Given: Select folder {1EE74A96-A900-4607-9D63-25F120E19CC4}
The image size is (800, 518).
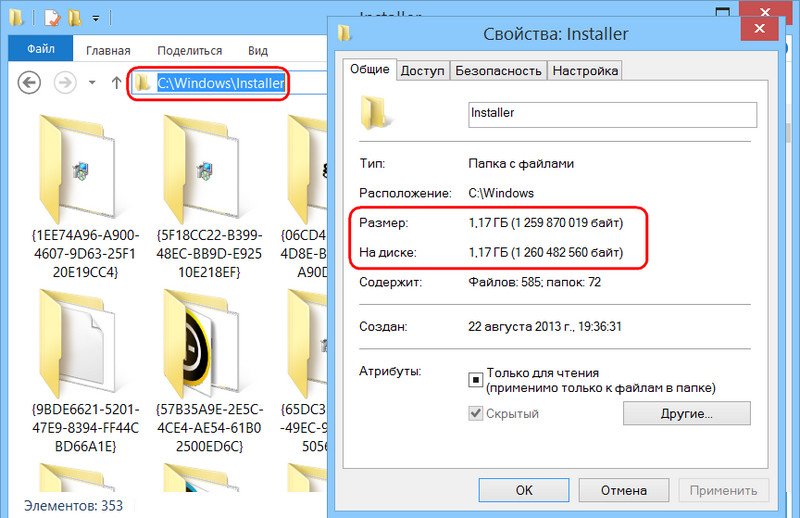Looking at the screenshot, I should tap(84, 196).
